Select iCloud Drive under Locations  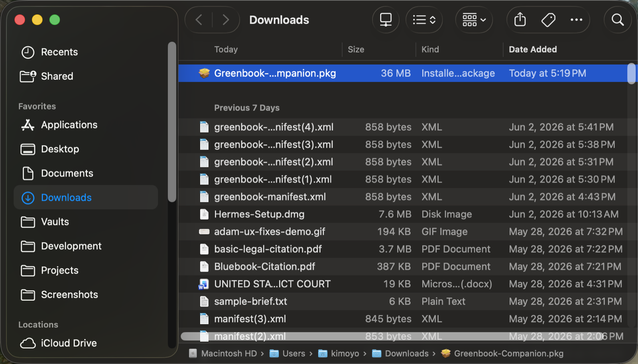coord(86,343)
